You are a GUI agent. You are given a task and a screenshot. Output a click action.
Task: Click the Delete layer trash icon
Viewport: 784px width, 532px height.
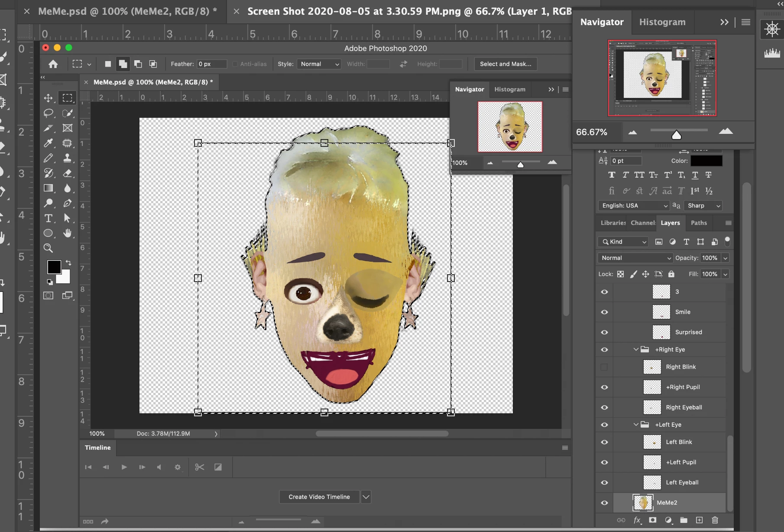[x=715, y=520]
